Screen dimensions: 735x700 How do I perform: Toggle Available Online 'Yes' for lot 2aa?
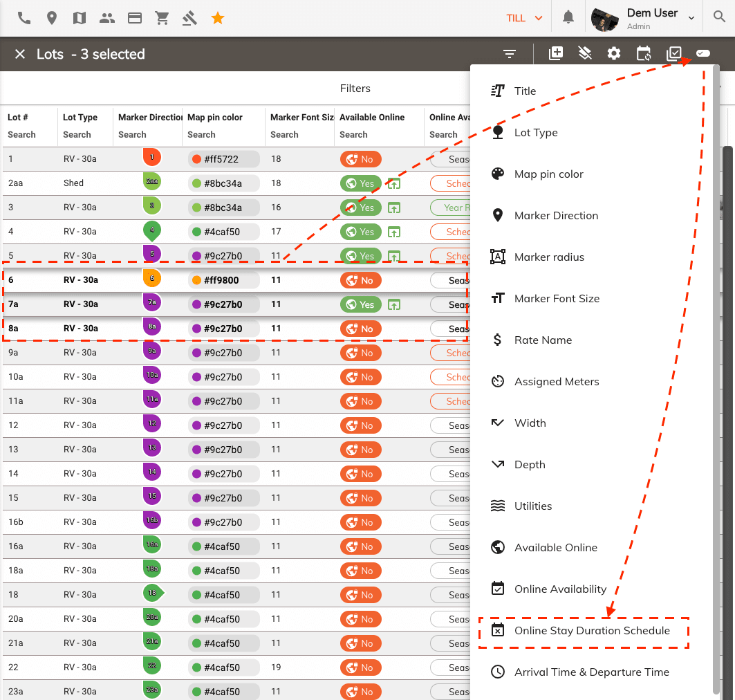360,184
